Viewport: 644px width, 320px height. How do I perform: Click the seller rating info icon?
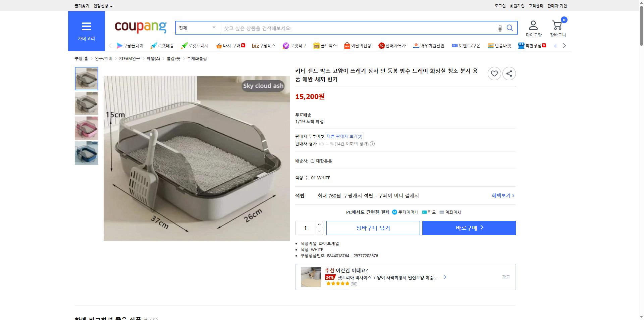coord(372,144)
